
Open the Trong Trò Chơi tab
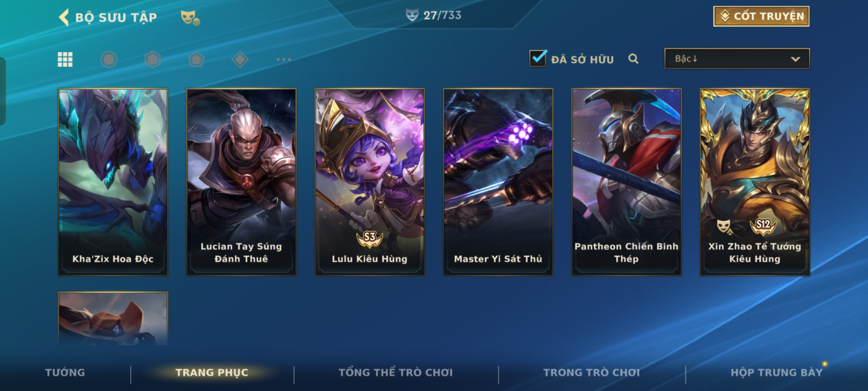pos(592,373)
